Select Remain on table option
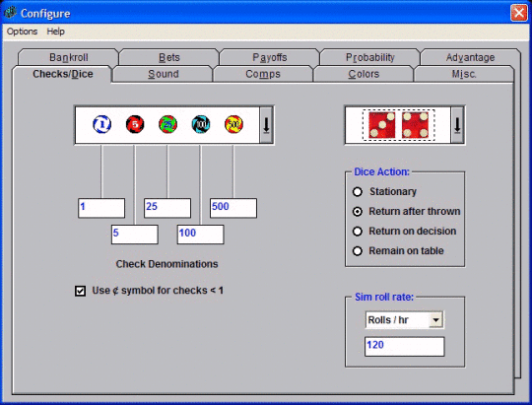 [398, 251]
